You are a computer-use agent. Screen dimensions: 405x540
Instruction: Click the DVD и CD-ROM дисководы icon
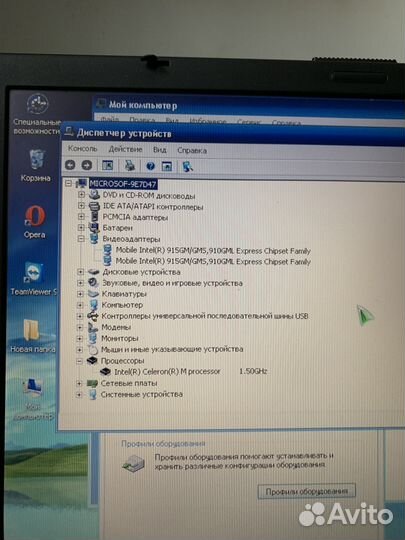pos(94,195)
